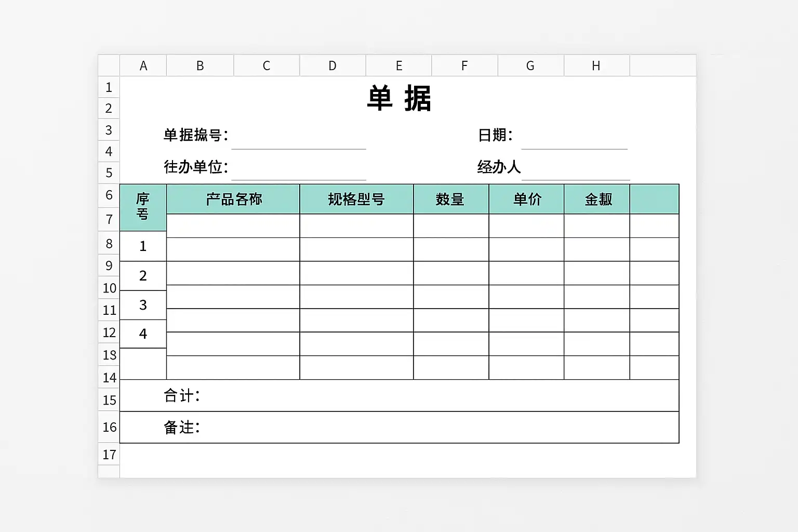Select row 1 header
Viewport: 798px width, 532px height.
[109, 87]
